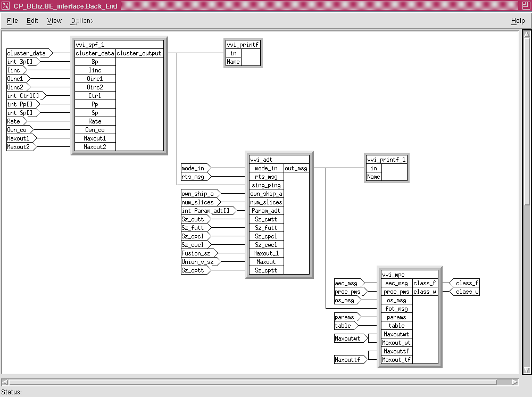Viewport: 532px width, 397px height.
Task: Select the vvi_mpc block header
Action: pos(409,275)
